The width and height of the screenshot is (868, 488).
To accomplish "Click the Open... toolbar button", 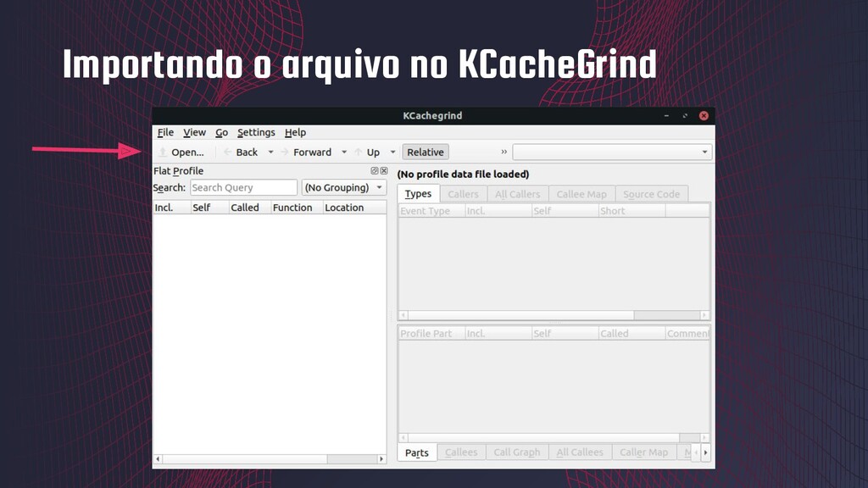I will (x=181, y=152).
